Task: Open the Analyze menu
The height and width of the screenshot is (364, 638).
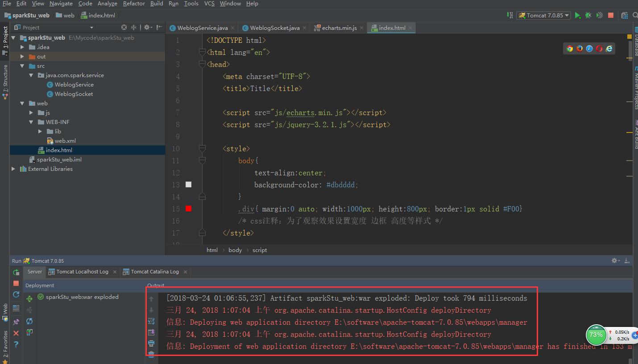Action: pyautogui.click(x=107, y=4)
